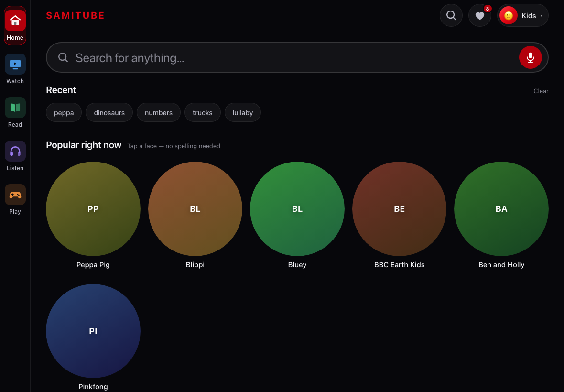Click the Peppa Pig label text
Screen dimensions: 564x392
(93, 265)
